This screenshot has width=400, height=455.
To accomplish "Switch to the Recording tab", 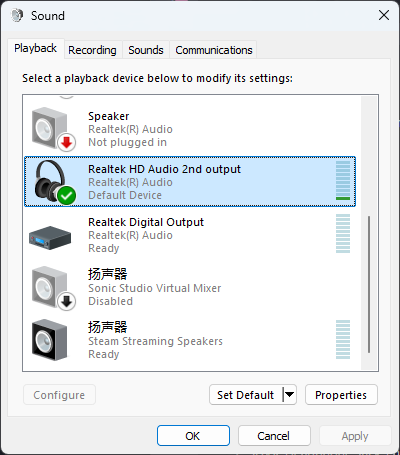I will pos(92,50).
